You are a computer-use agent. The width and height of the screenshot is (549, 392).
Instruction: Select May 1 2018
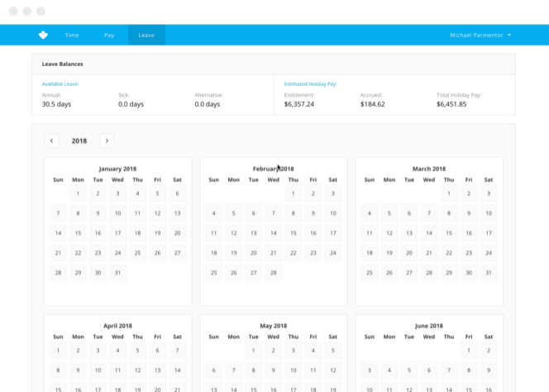click(x=254, y=351)
